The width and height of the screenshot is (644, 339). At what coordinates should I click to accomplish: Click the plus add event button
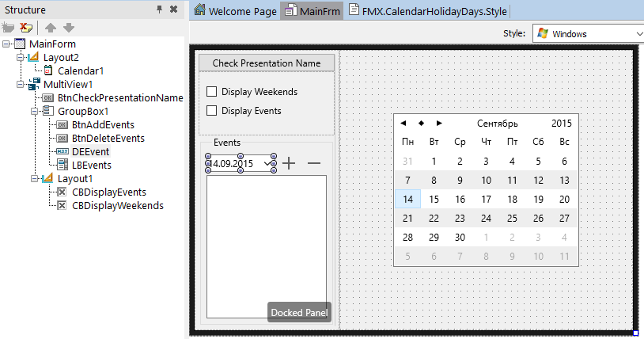coord(289,163)
